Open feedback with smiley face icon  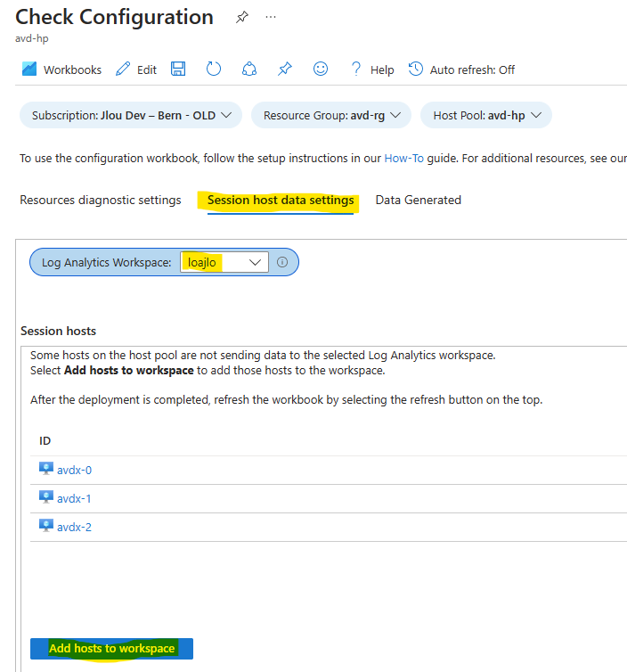click(x=321, y=70)
